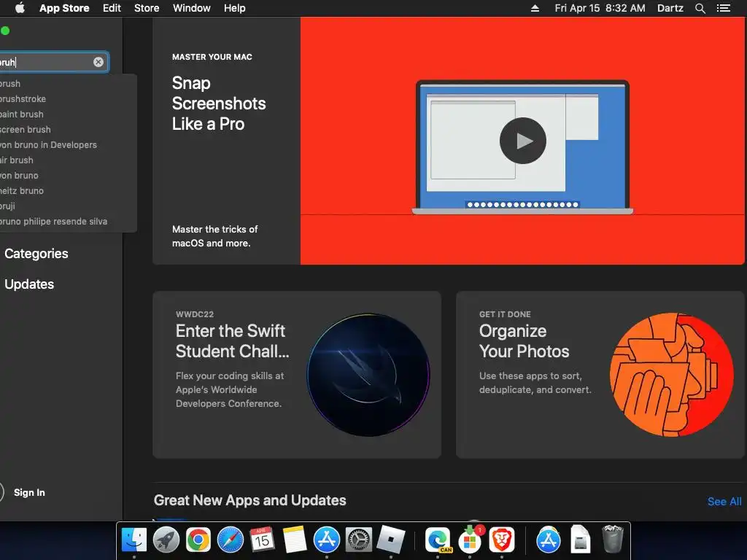Viewport: 747px width, 560px height.
Task: Open Updates in the sidebar
Action: [29, 284]
